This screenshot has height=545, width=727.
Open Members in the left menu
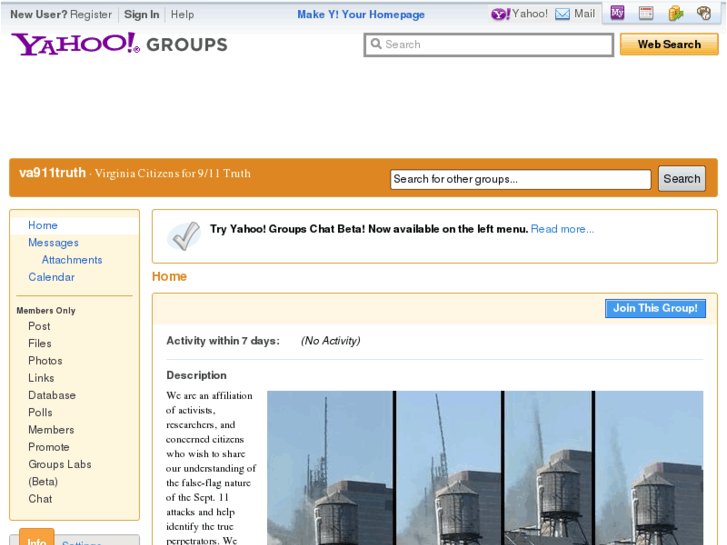51,430
